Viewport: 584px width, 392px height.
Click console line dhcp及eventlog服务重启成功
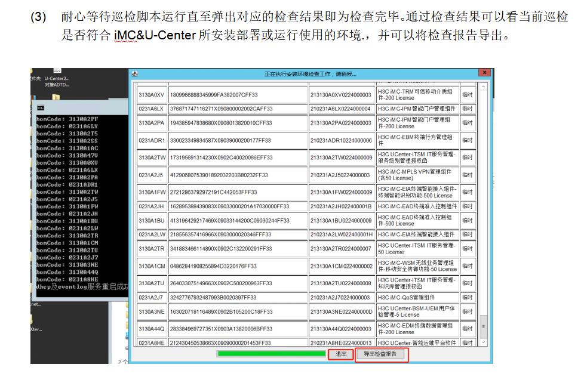click(82, 286)
